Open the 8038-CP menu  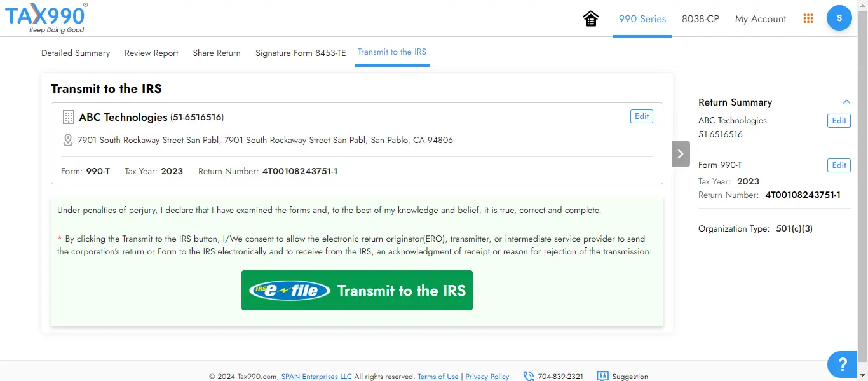[x=700, y=19]
